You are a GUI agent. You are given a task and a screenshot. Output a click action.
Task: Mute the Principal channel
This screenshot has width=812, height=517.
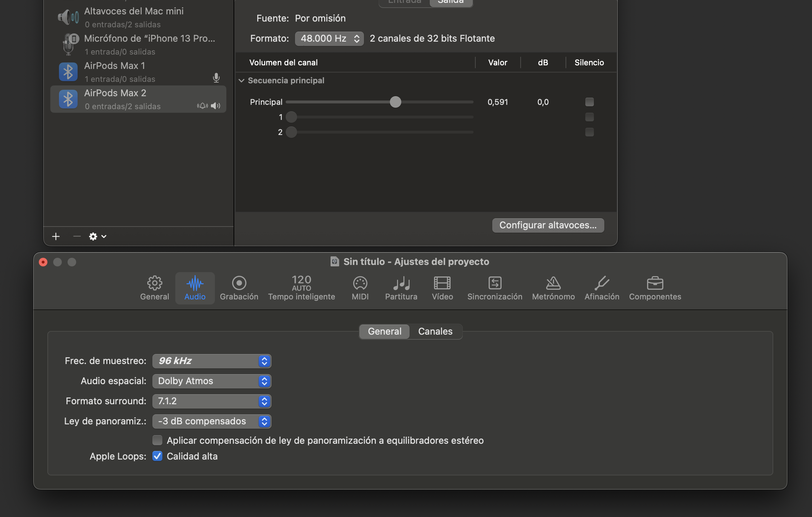(589, 102)
